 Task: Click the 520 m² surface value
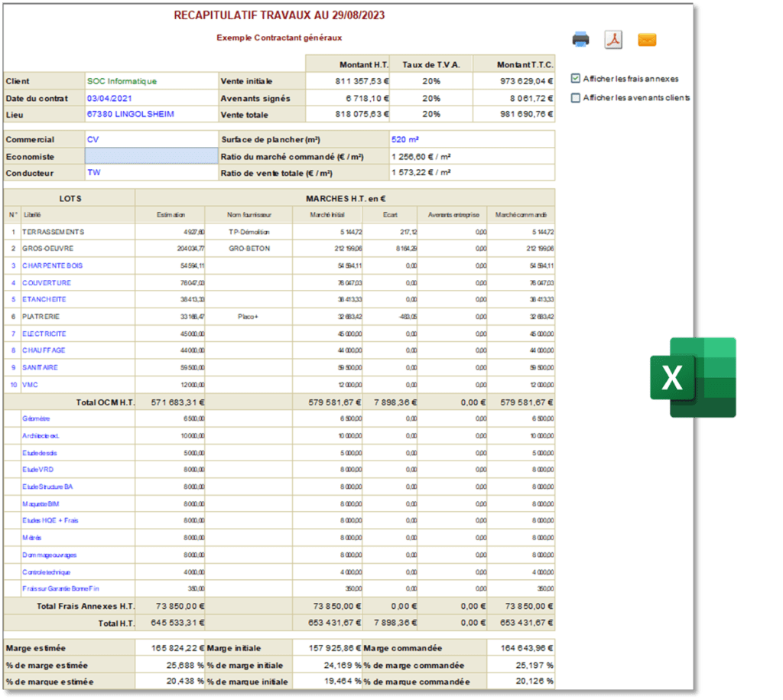coord(405,139)
